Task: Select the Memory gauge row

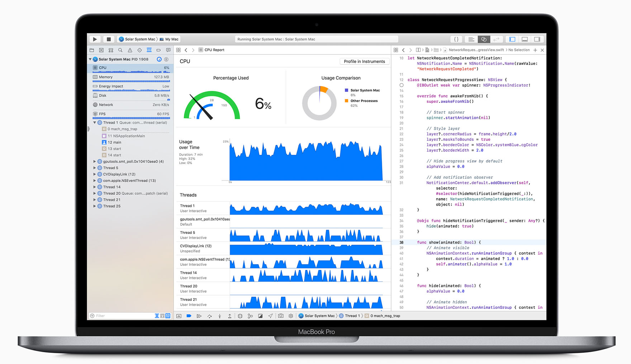Action: point(131,77)
